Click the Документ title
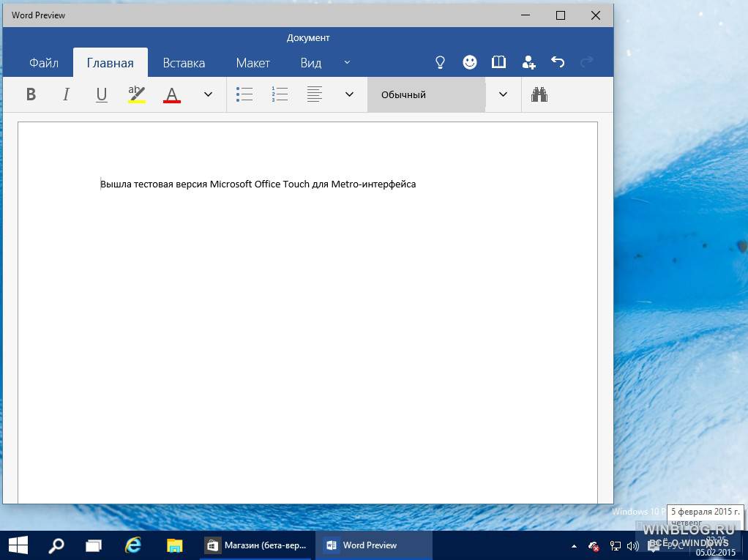 click(x=308, y=37)
